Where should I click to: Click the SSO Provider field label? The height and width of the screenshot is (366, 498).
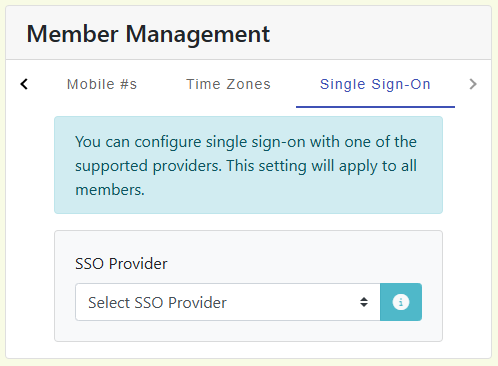(121, 264)
